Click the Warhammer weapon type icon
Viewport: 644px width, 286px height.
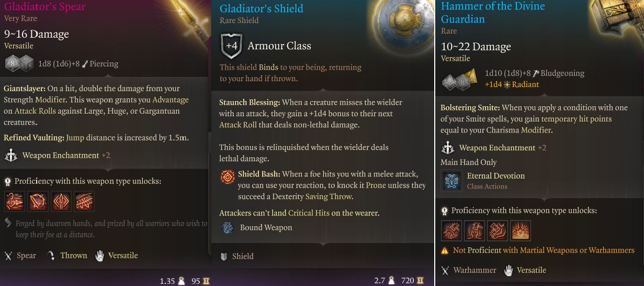[446, 270]
